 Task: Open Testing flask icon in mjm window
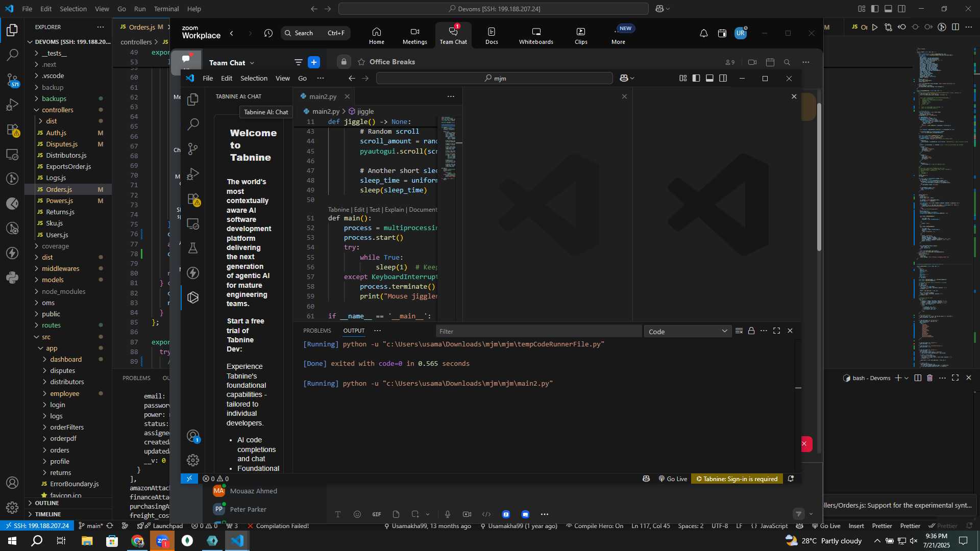tap(193, 248)
